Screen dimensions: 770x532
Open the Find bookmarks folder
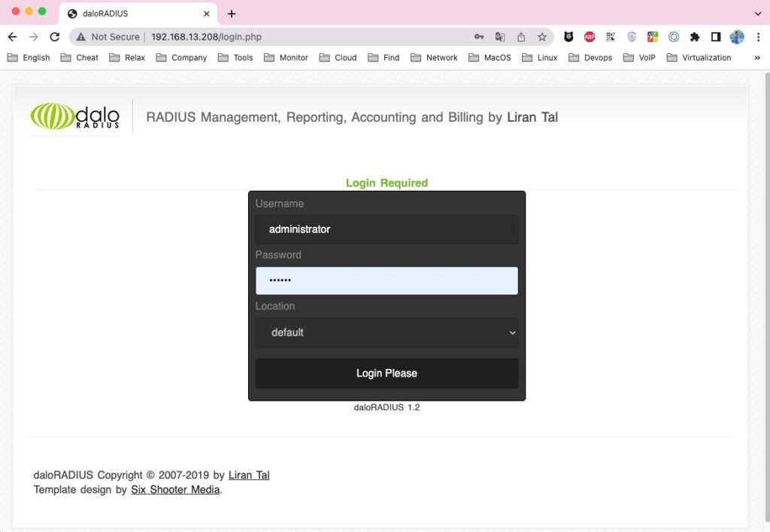[383, 57]
